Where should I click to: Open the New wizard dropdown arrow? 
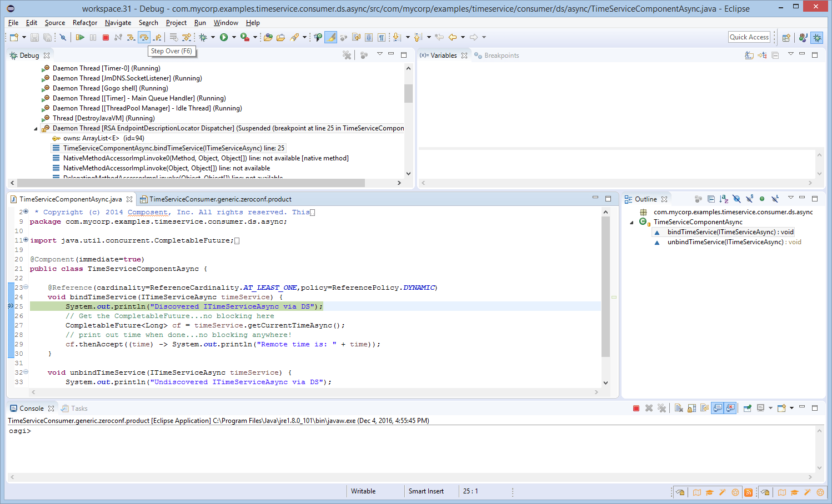(24, 37)
